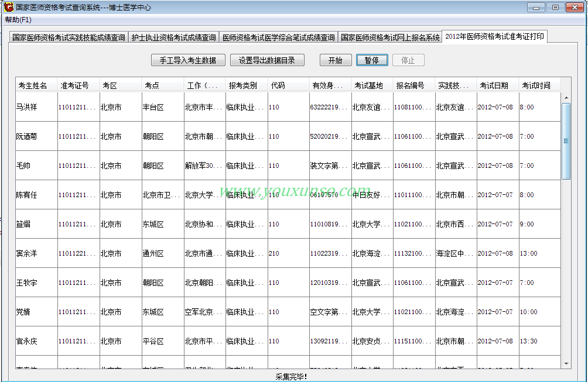Click 准考证号 column header
Viewport: 588px width, 382px height.
tap(78, 85)
